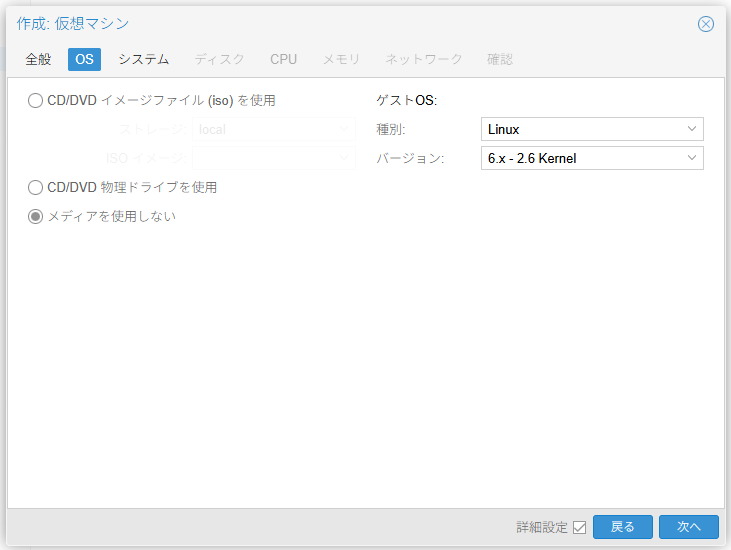Select メディアを使用しない radio button
The width and height of the screenshot is (731, 550).
[x=36, y=216]
